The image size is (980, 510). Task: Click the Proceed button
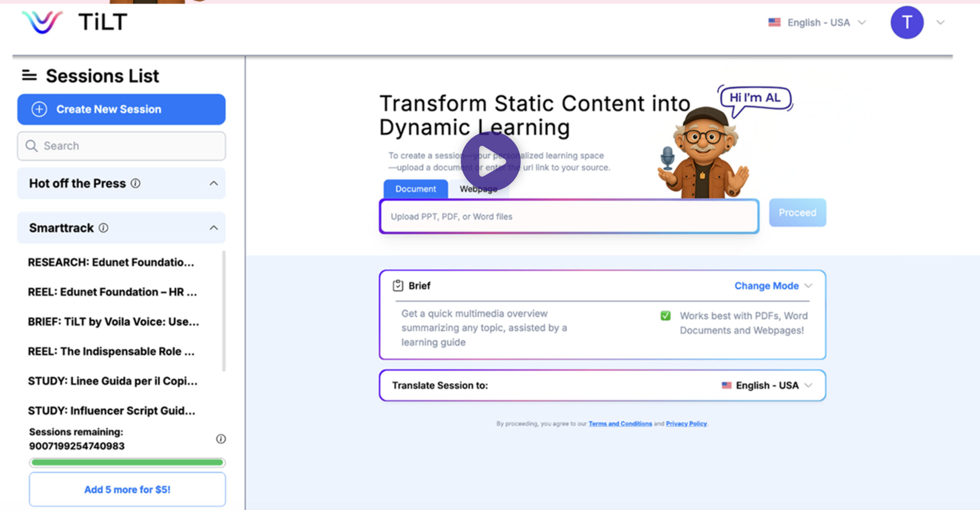(798, 213)
